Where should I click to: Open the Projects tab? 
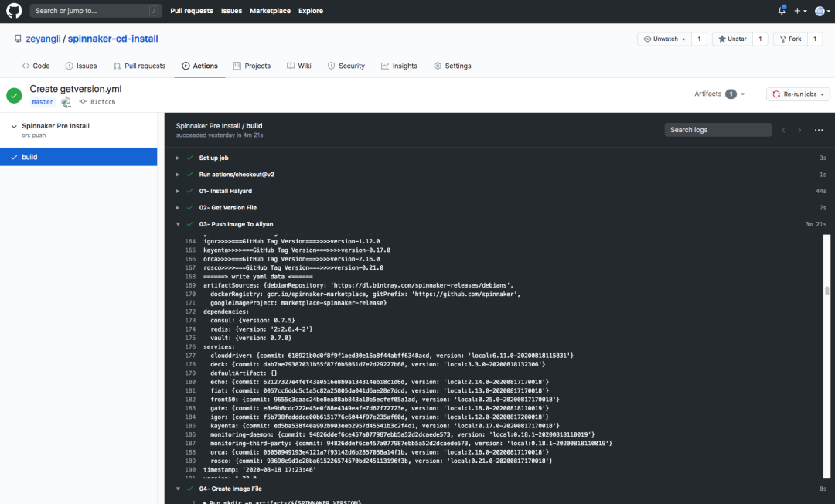pos(252,66)
